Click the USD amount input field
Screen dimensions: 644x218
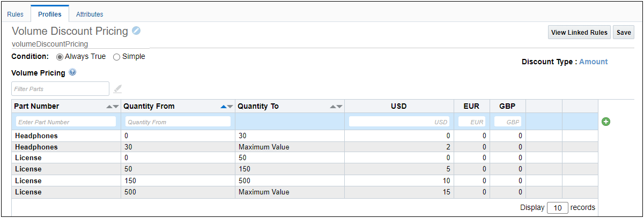click(399, 122)
